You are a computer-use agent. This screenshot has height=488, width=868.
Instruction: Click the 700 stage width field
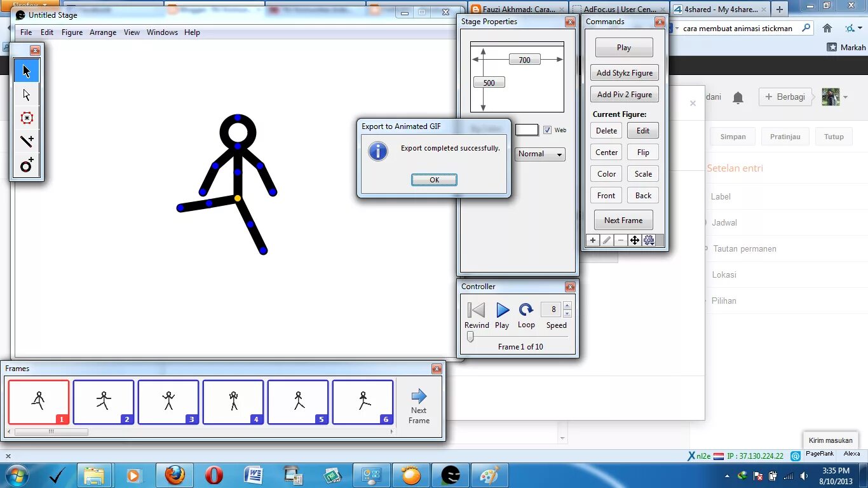(x=524, y=60)
